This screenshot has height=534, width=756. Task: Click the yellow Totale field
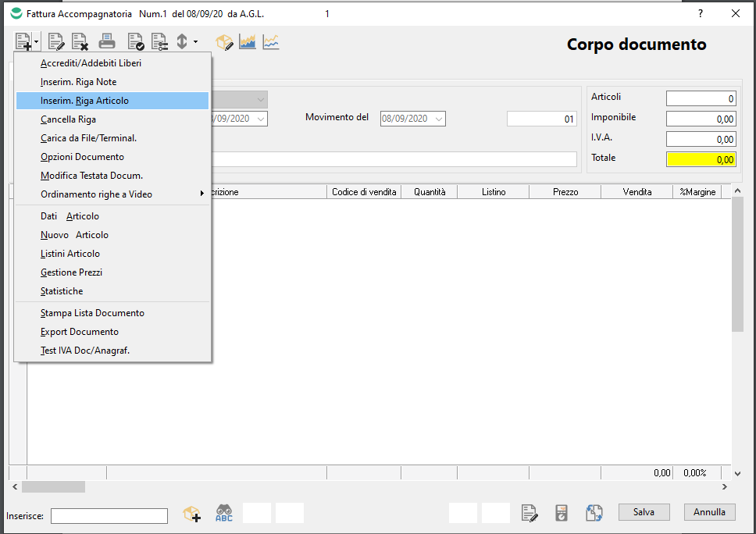pyautogui.click(x=701, y=159)
